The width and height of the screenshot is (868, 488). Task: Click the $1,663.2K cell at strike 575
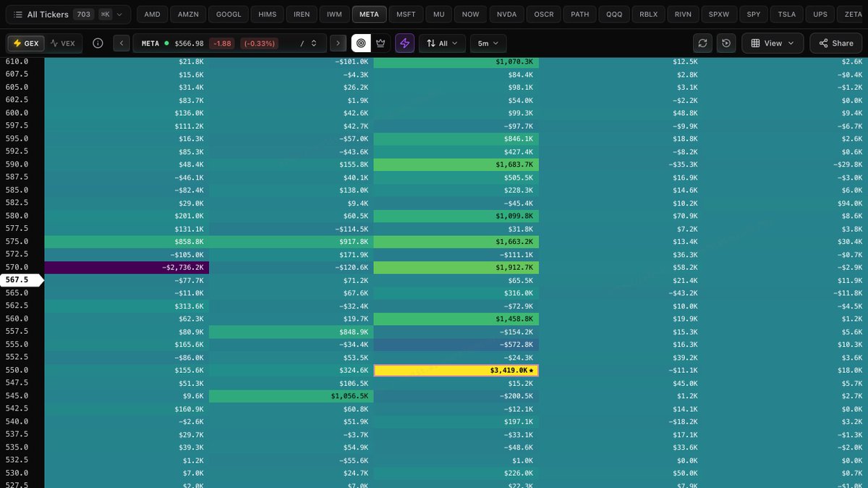[456, 242]
